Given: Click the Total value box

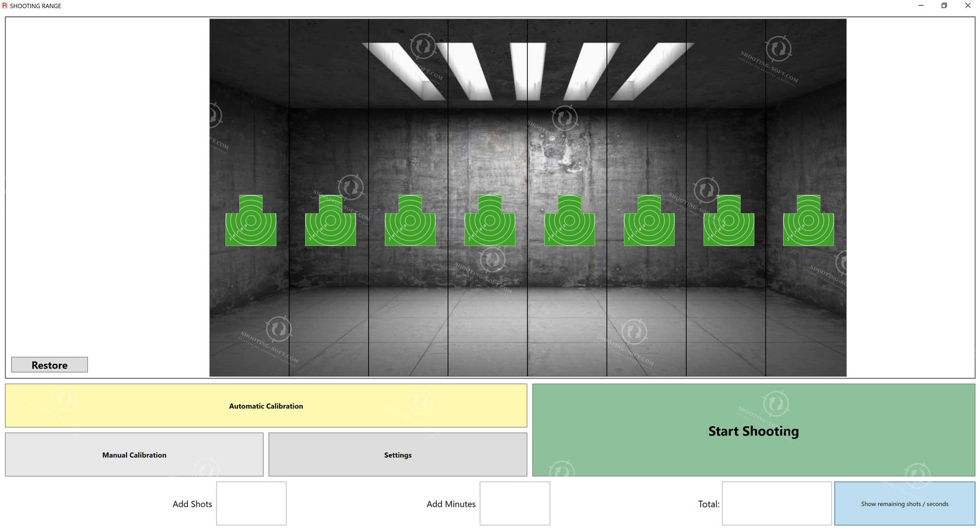Looking at the screenshot, I should 777,503.
